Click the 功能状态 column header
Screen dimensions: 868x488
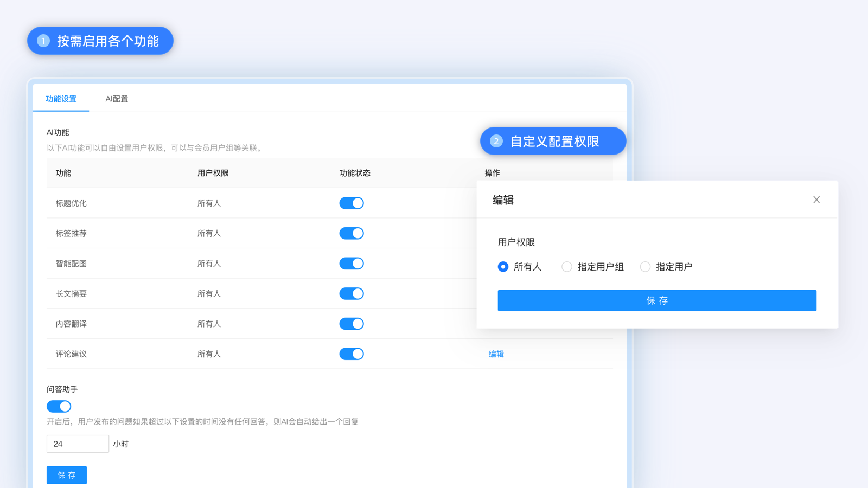pos(355,173)
